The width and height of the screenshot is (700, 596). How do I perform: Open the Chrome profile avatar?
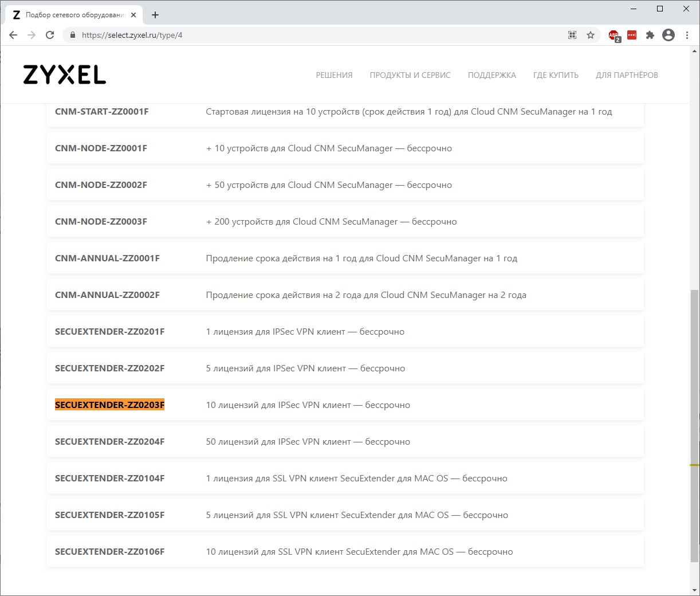click(x=668, y=35)
